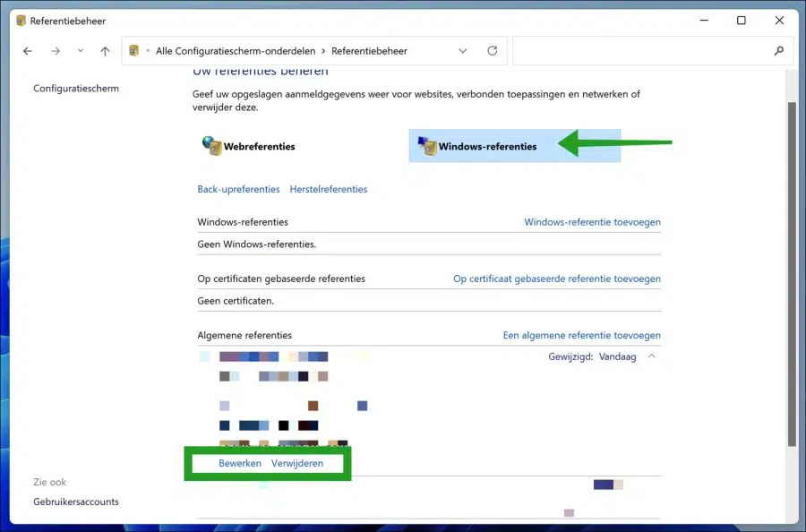Click the search magnifier icon
Viewport: 806px width, 532px height.
779,50
